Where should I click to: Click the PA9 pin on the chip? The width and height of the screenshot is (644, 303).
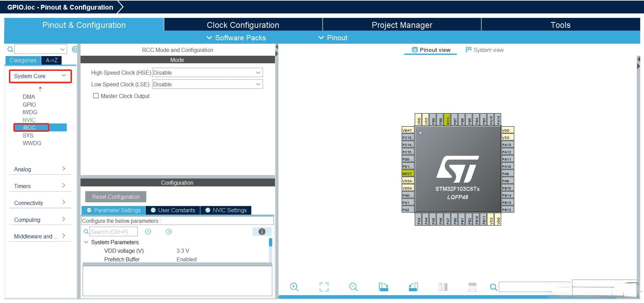[508, 174]
